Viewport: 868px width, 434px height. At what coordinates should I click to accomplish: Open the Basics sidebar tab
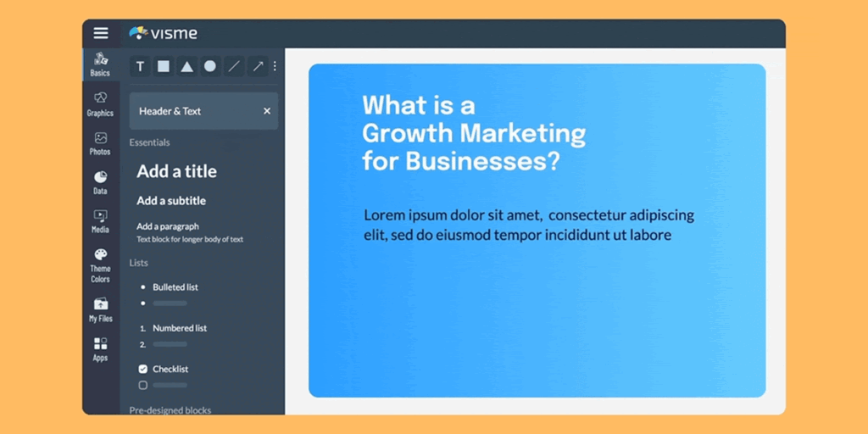click(100, 65)
